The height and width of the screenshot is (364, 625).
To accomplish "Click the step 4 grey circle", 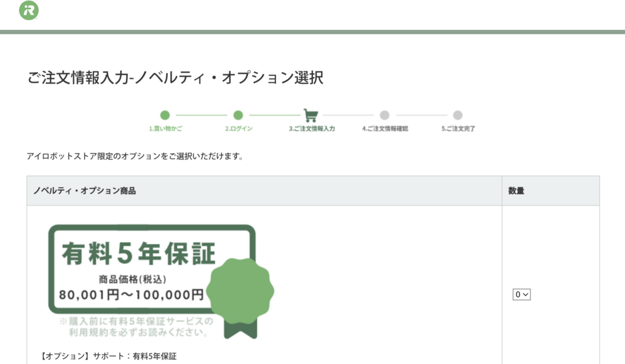I will point(385,115).
